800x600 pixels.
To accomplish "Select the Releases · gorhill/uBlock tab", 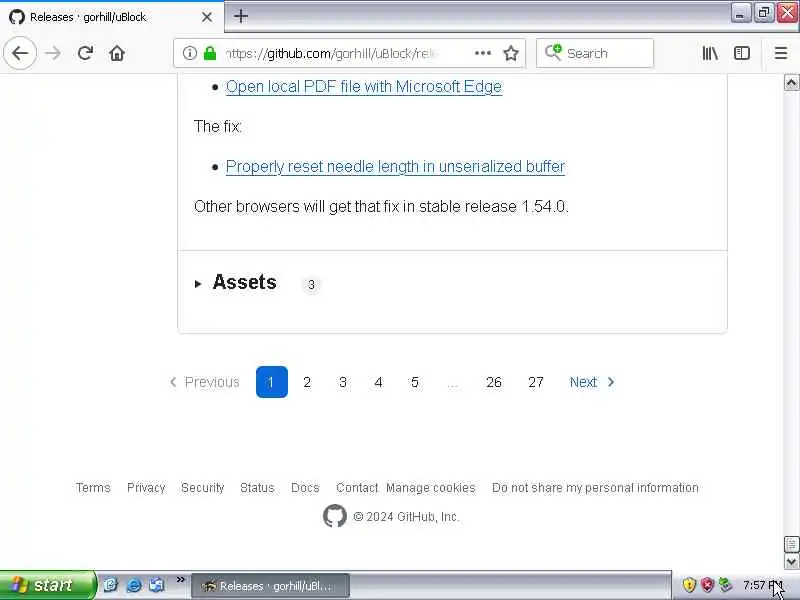I will 111,17.
